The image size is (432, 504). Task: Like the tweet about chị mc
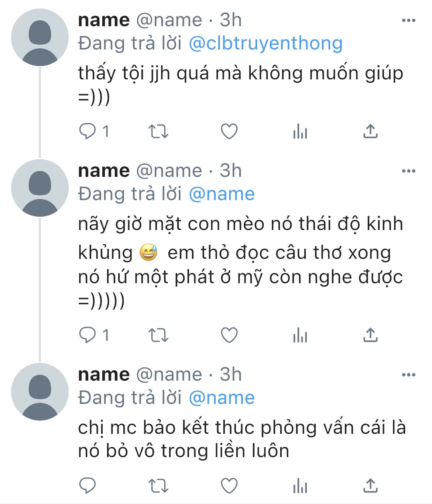229,486
